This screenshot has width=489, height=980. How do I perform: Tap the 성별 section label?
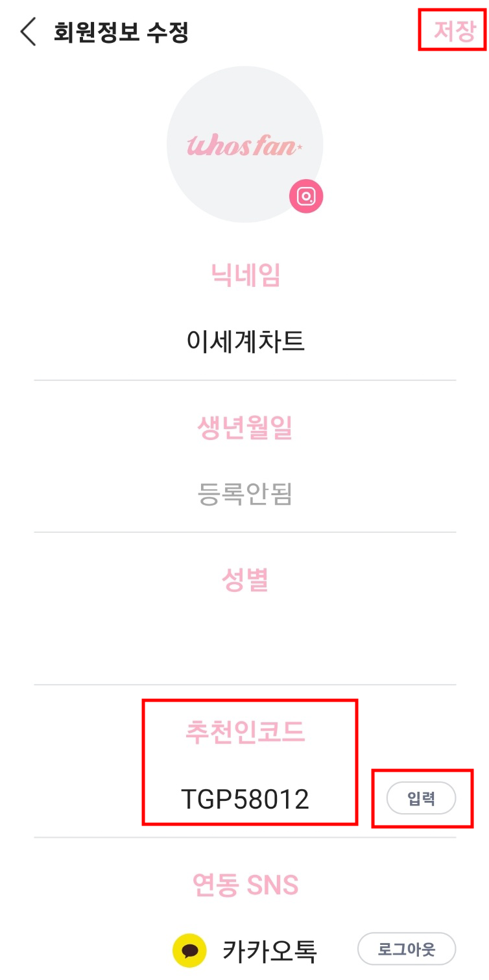[245, 580]
